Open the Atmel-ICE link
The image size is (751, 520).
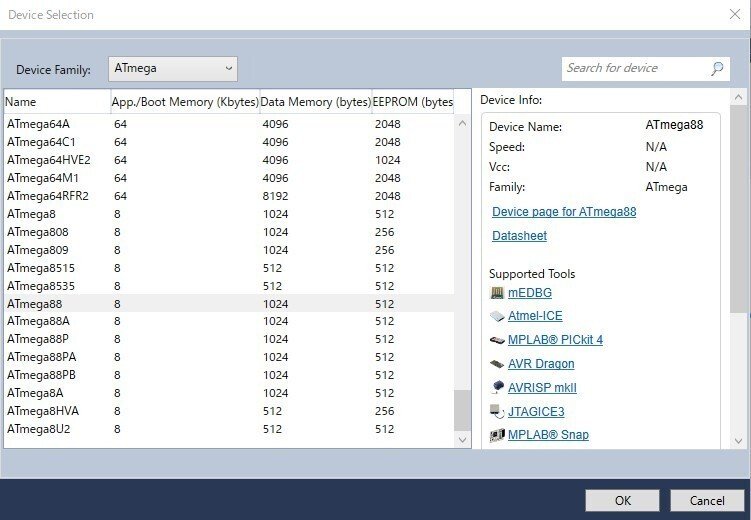[x=535, y=316]
